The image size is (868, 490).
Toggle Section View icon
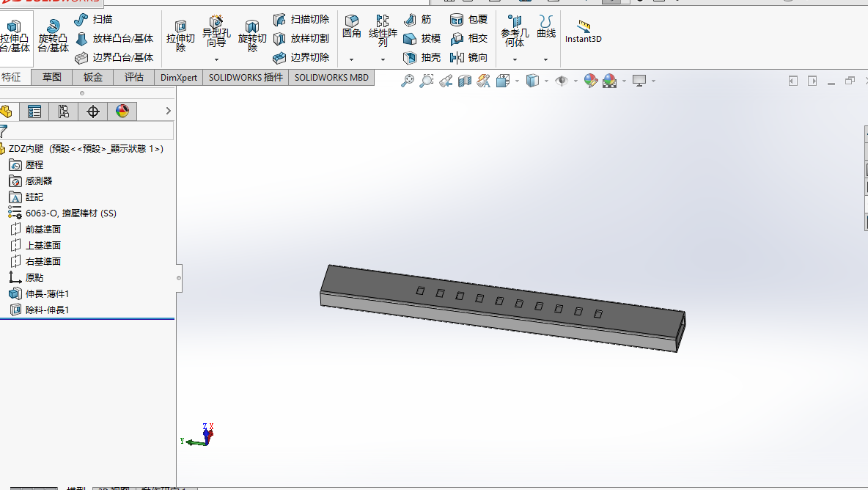(x=465, y=81)
